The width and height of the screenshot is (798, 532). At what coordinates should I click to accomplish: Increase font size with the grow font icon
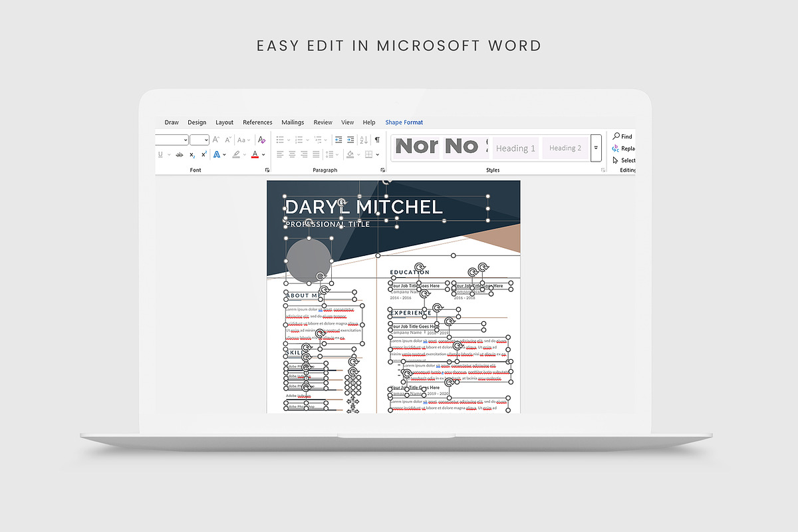(x=215, y=140)
